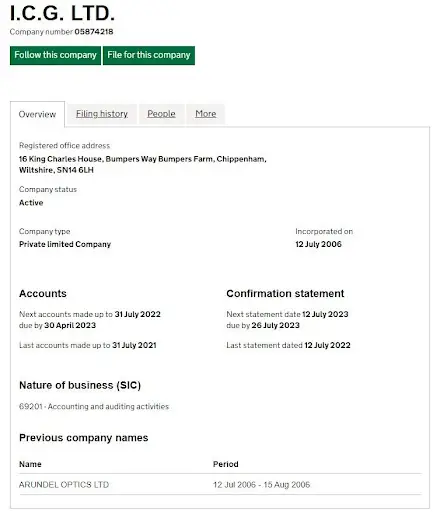440x512 pixels.
Task: Click the Company type label
Action: click(x=44, y=231)
